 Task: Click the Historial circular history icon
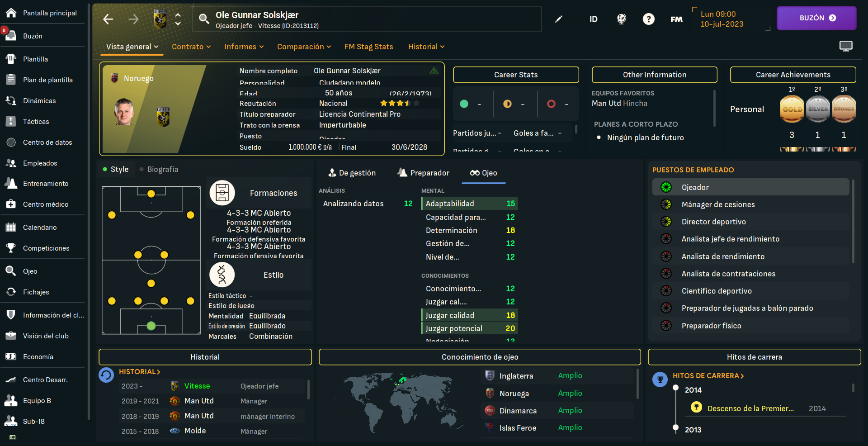point(106,375)
